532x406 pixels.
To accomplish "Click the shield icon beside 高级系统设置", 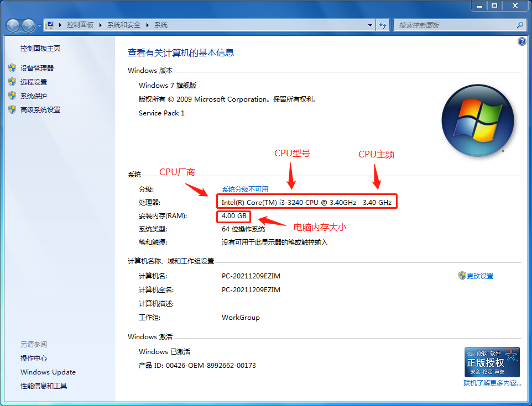I will (x=12, y=109).
